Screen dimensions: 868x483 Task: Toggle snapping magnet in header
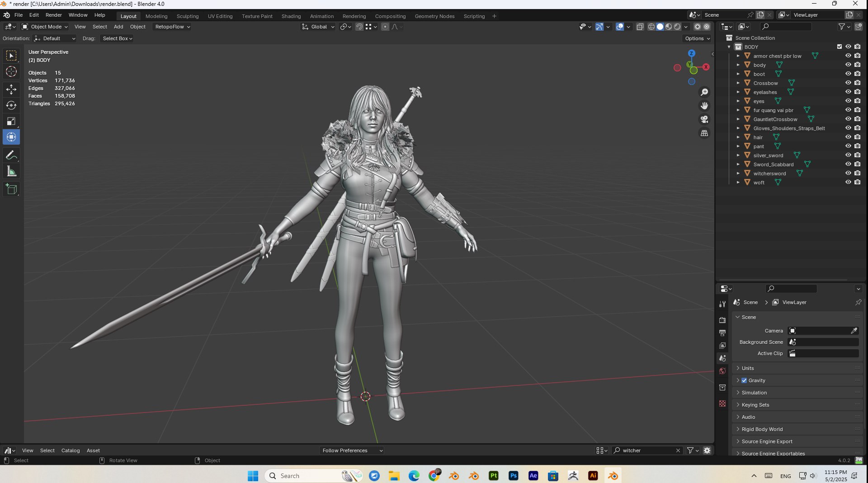pyautogui.click(x=359, y=27)
